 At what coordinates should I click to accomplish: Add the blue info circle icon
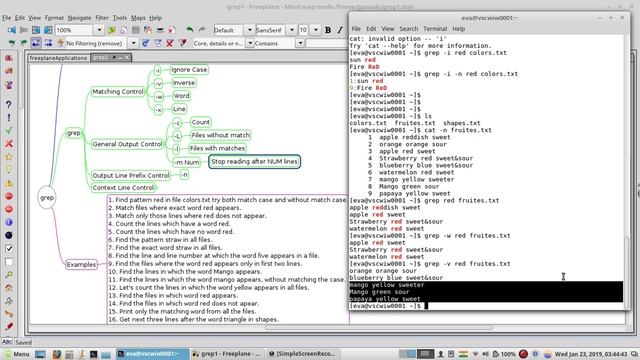[x=9, y=222]
